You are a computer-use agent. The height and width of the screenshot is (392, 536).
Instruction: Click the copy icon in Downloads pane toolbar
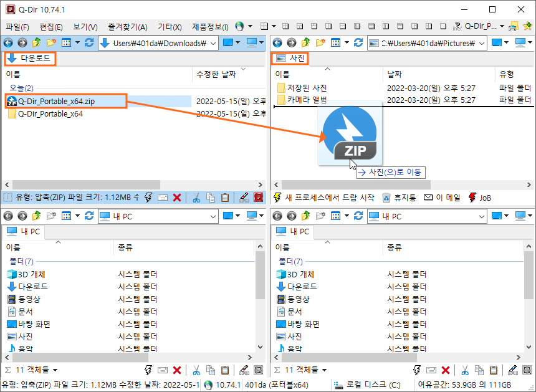click(x=211, y=198)
